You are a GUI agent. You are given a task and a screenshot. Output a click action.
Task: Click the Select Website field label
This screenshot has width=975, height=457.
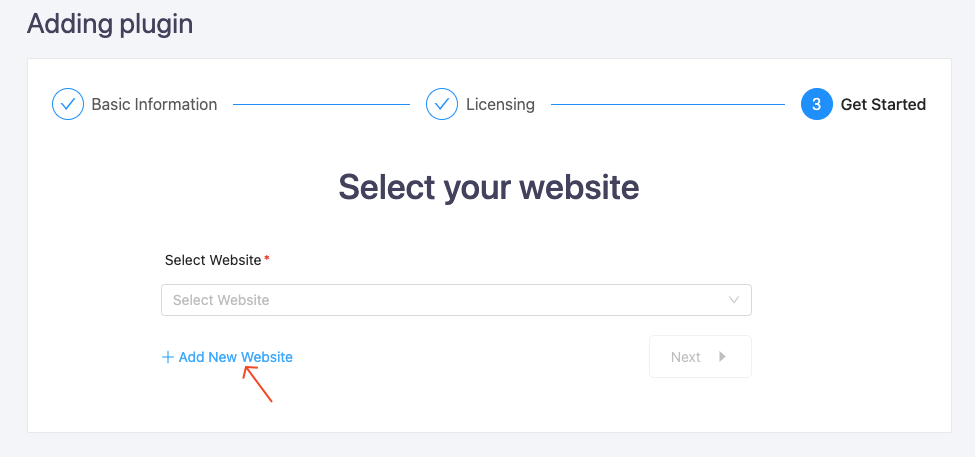(213, 260)
